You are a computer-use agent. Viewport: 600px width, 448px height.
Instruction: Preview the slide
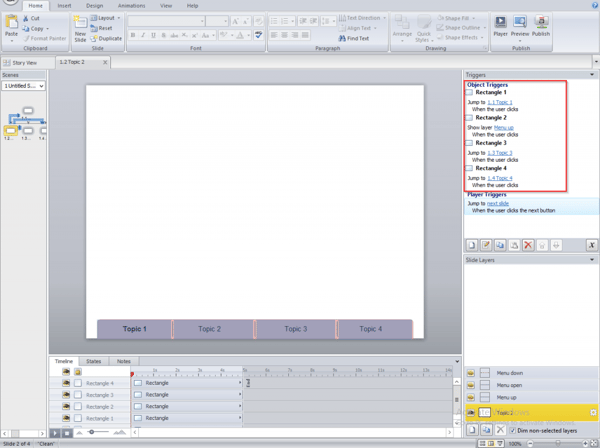pos(520,26)
